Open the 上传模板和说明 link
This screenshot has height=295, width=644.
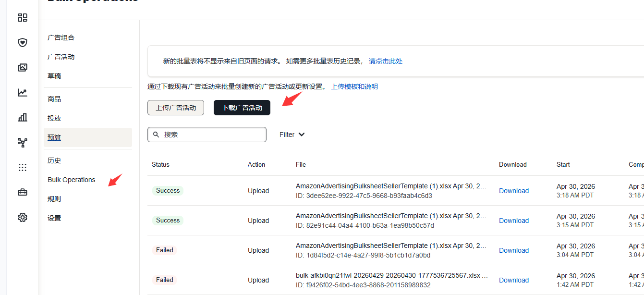354,86
